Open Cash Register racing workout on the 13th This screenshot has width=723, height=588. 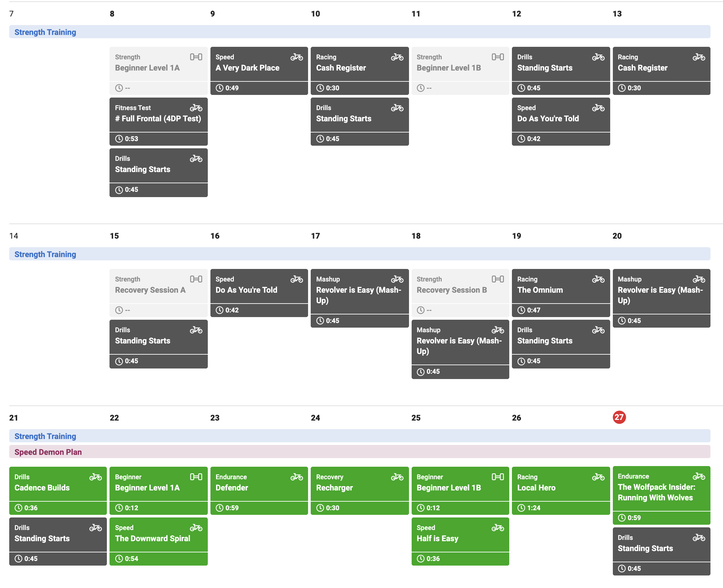pos(661,71)
